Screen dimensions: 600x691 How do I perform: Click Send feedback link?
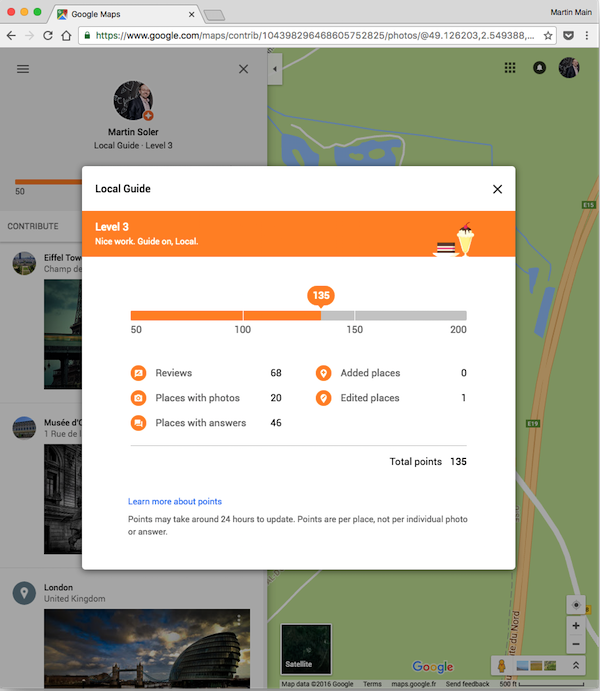click(467, 684)
